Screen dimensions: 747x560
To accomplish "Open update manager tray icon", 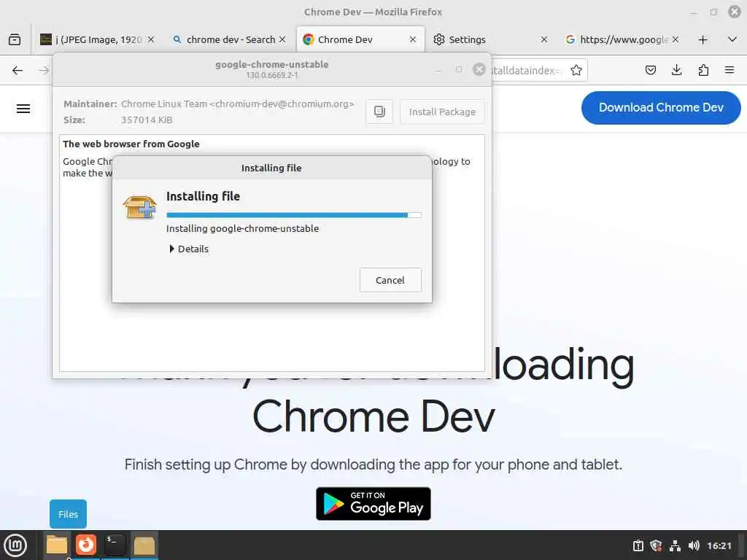I will tap(638, 545).
